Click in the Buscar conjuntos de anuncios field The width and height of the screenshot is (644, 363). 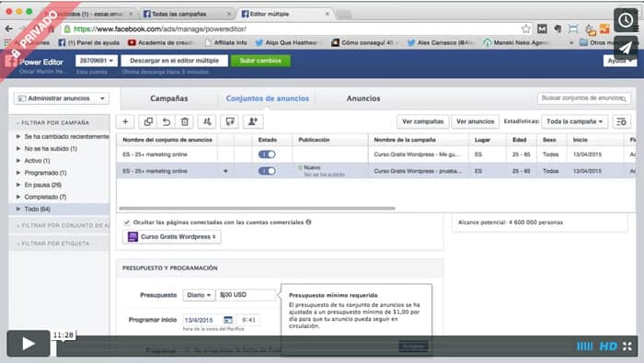(x=583, y=98)
